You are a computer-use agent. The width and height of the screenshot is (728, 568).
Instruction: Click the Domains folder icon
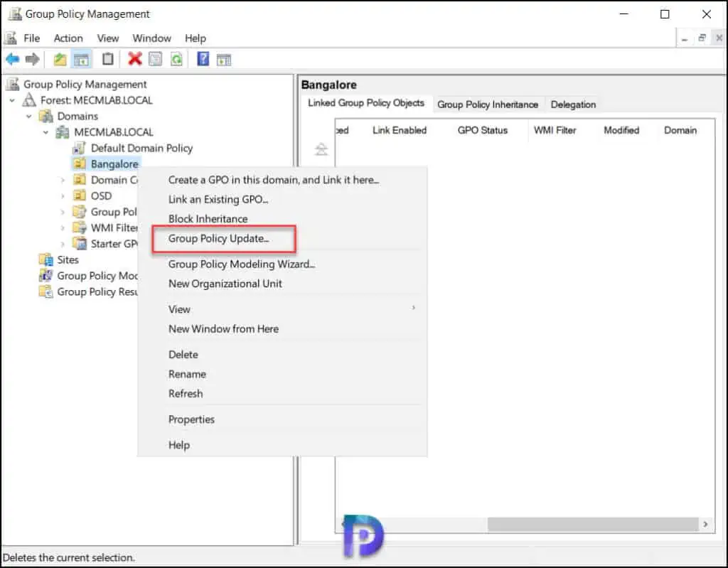point(45,116)
